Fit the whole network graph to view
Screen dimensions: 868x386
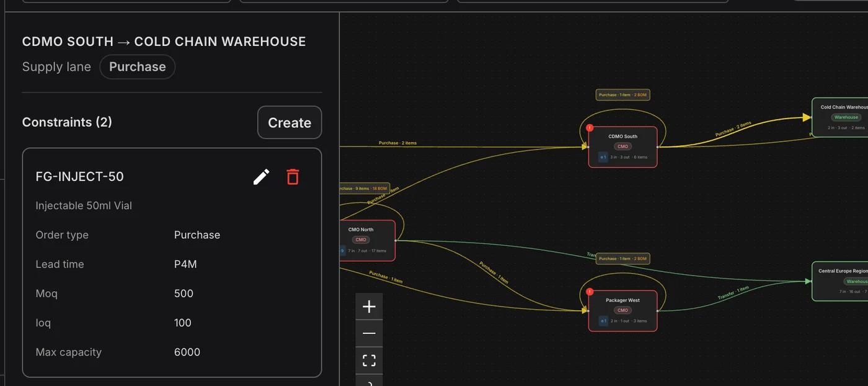[x=369, y=361]
